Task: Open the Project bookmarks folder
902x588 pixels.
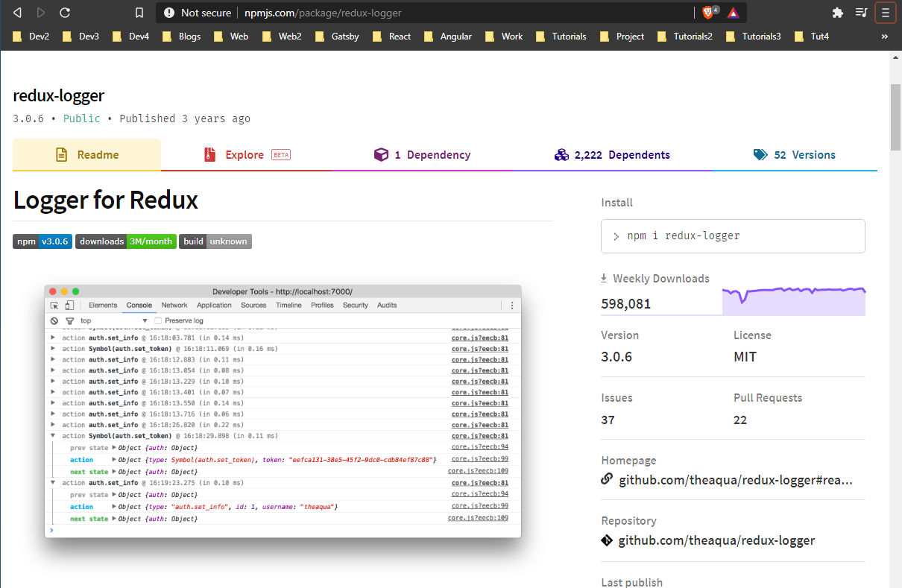Action: (622, 36)
